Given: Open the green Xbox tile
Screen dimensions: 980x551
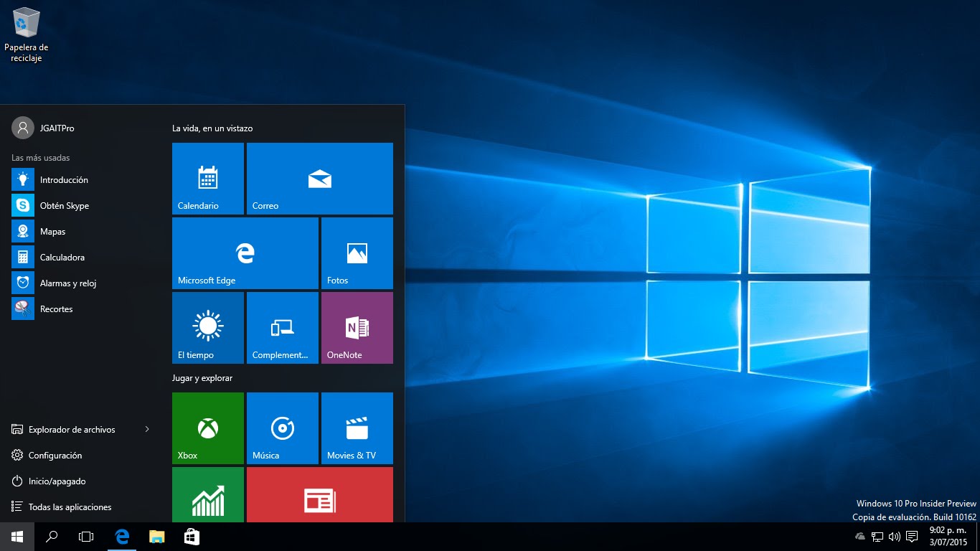Looking at the screenshot, I should [x=207, y=428].
